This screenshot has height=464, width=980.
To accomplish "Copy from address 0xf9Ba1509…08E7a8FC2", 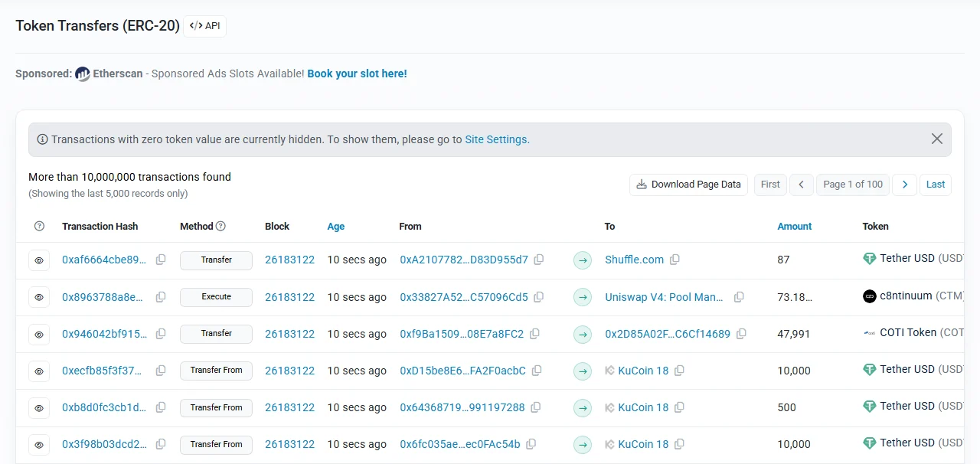I will pyautogui.click(x=534, y=334).
